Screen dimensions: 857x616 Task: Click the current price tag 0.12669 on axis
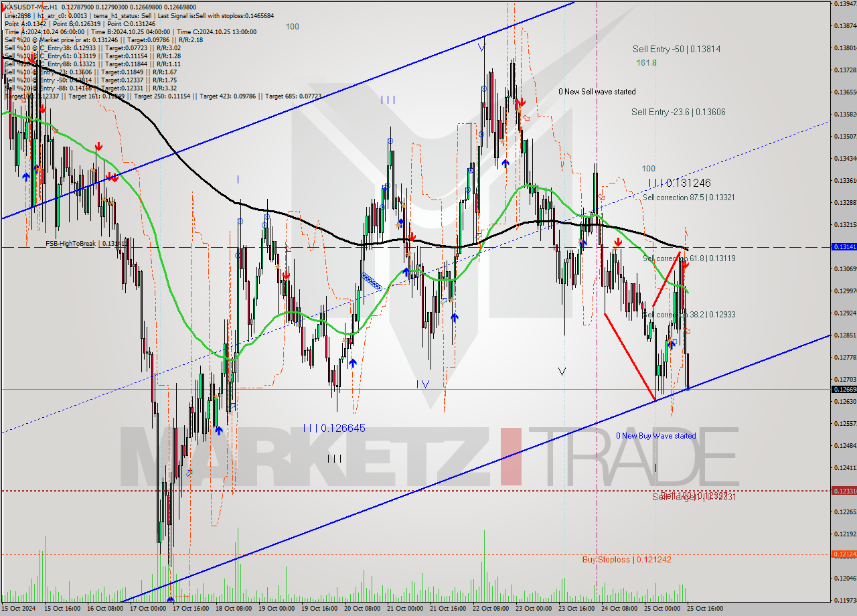click(844, 390)
